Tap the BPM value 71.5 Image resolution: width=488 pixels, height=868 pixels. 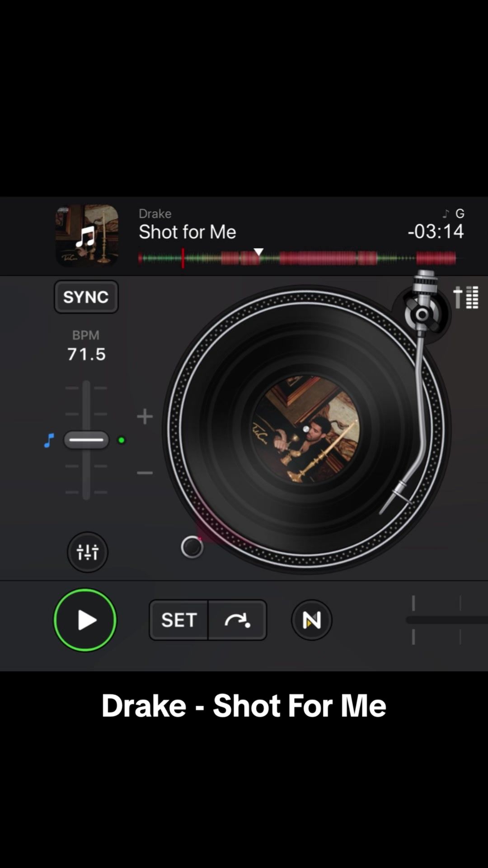click(x=86, y=354)
